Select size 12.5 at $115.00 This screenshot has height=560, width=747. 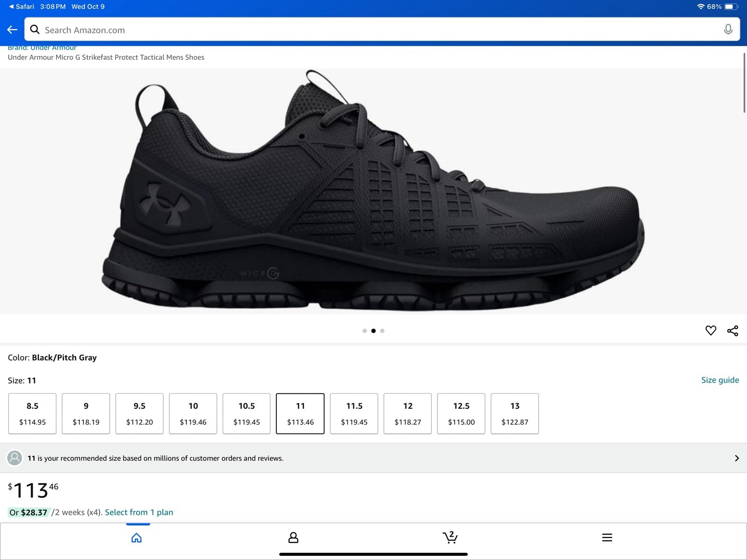[x=461, y=413]
